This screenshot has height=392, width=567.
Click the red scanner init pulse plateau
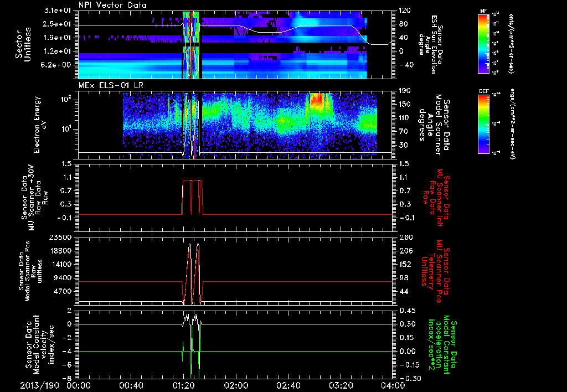(192, 180)
